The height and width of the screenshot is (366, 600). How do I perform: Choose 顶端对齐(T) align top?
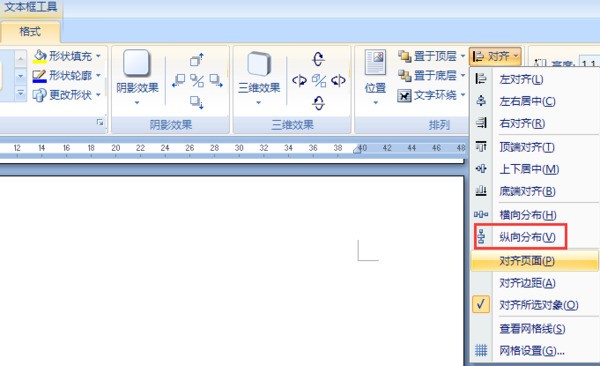[535, 147]
